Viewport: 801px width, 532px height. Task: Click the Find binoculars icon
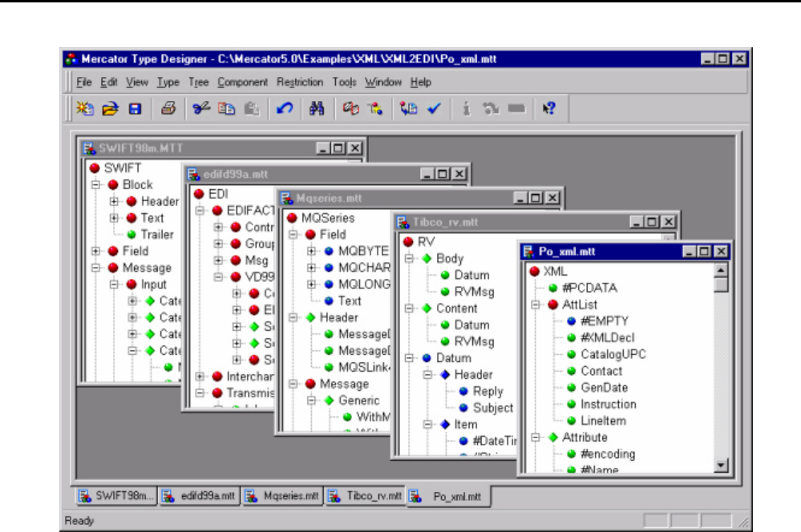coord(317,109)
